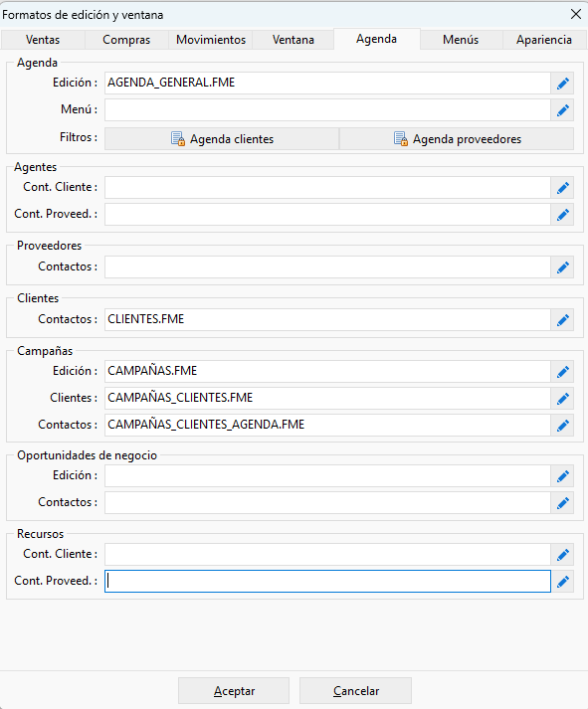Image resolution: width=588 pixels, height=709 pixels.
Task: Edit Agentes Cont. Cliente via pencil icon
Action: [x=563, y=188]
